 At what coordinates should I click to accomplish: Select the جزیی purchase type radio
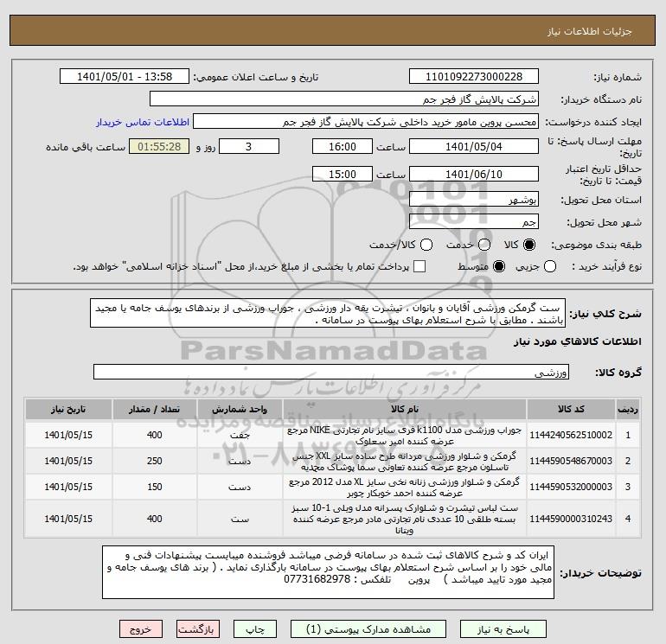(550, 266)
